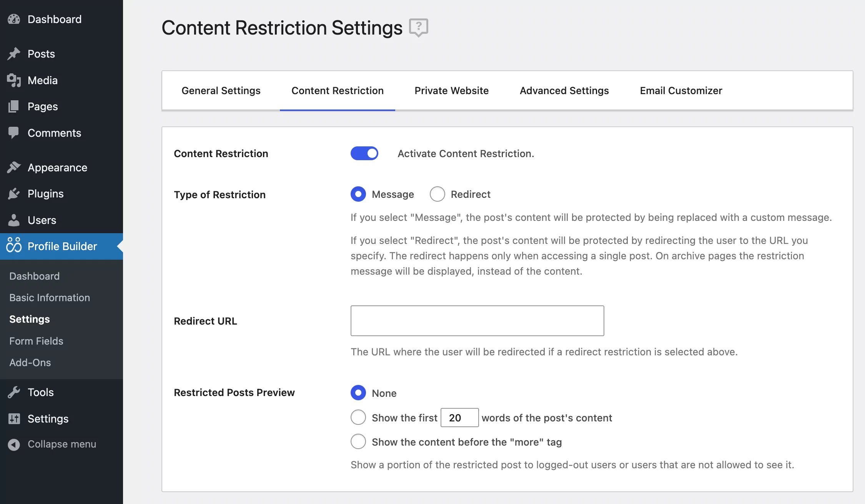Click the Users person icon
This screenshot has height=504, width=865.
(14, 220)
